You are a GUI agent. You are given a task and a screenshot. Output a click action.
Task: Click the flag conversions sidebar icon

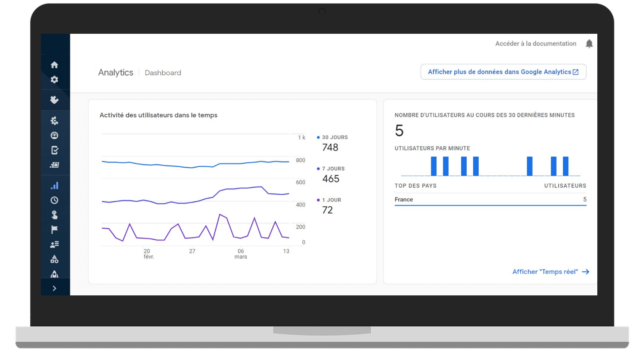pyautogui.click(x=54, y=229)
